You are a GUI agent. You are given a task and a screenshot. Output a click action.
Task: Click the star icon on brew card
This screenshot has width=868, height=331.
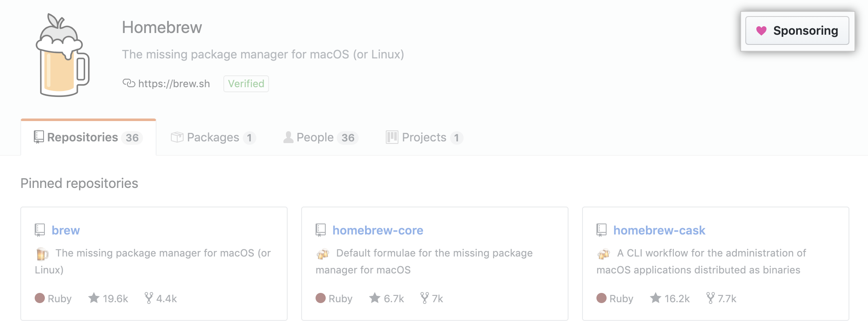tap(94, 298)
